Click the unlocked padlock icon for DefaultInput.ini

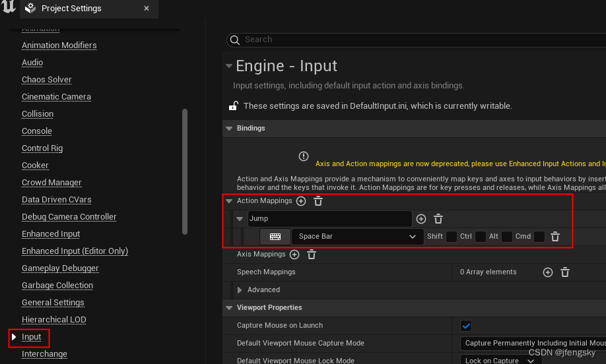233,106
